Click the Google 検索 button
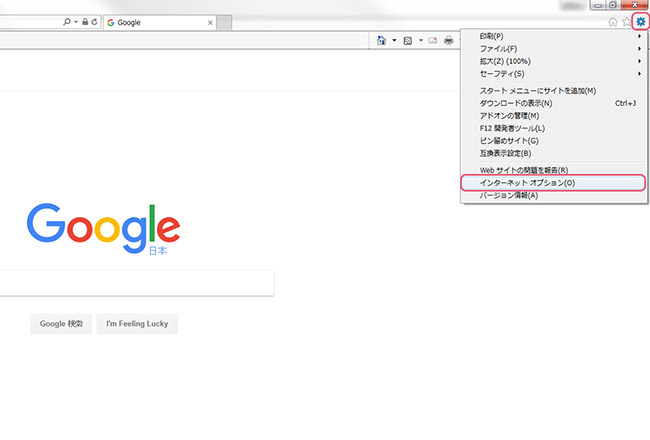 (x=61, y=324)
